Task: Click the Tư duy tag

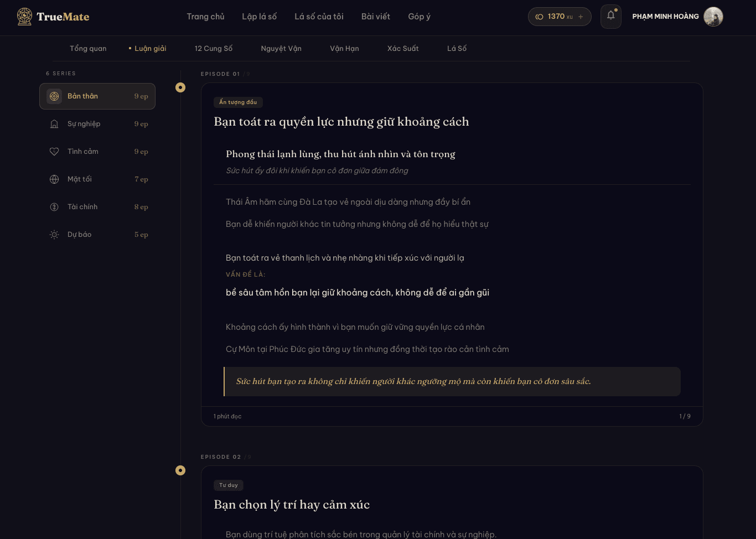Action: pyautogui.click(x=229, y=485)
